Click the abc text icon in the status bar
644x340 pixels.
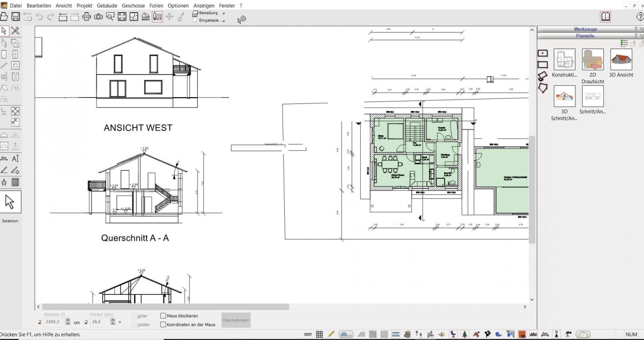(x=533, y=335)
